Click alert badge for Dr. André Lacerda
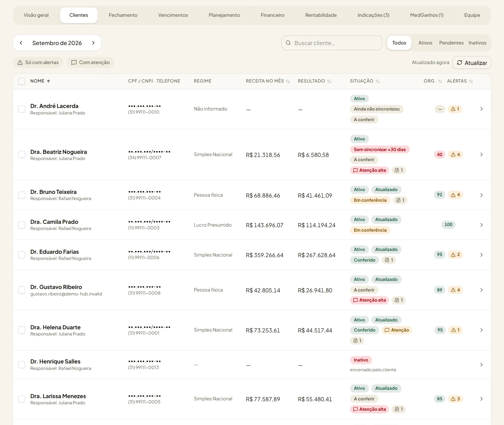504x425 pixels. coord(455,109)
